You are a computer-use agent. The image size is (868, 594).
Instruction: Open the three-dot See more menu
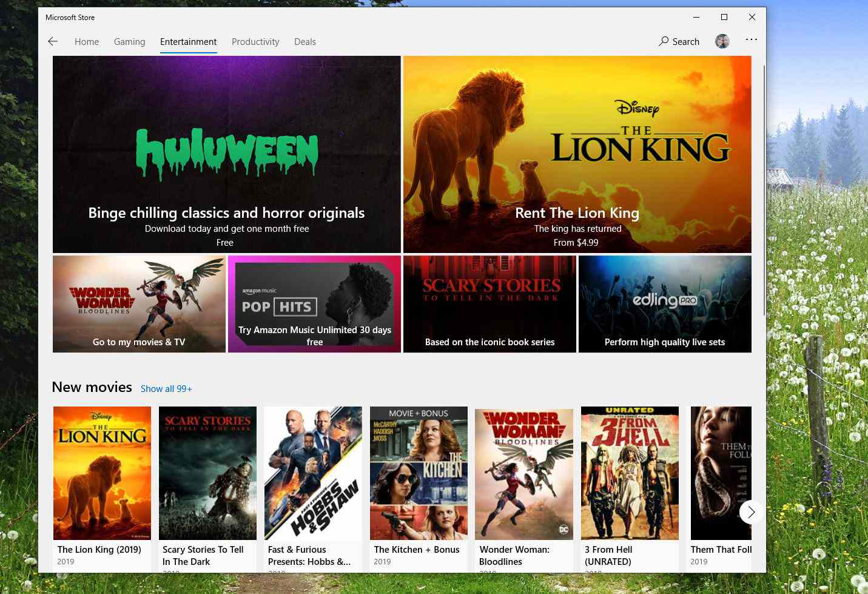pyautogui.click(x=752, y=39)
